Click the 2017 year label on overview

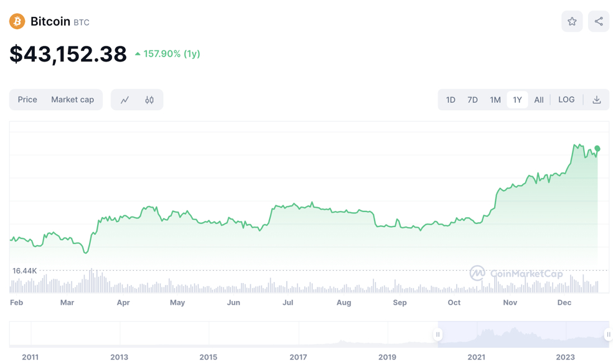pos(298,357)
